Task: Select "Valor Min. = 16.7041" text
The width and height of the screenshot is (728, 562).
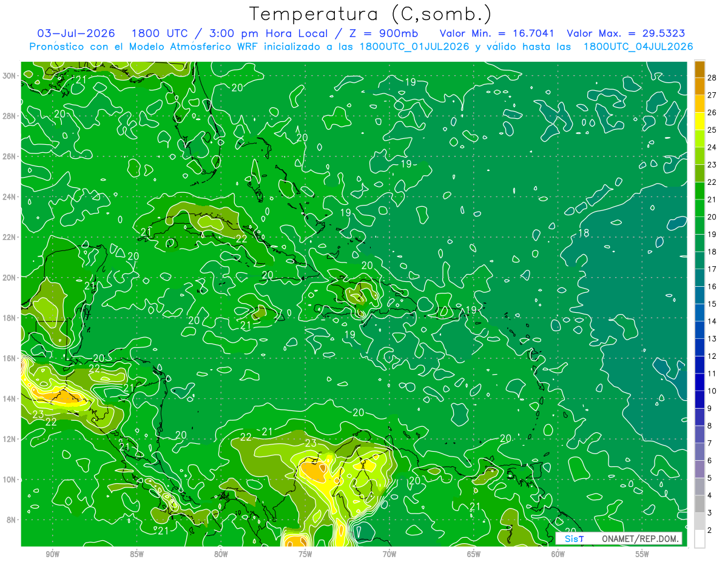Action: coord(497,33)
